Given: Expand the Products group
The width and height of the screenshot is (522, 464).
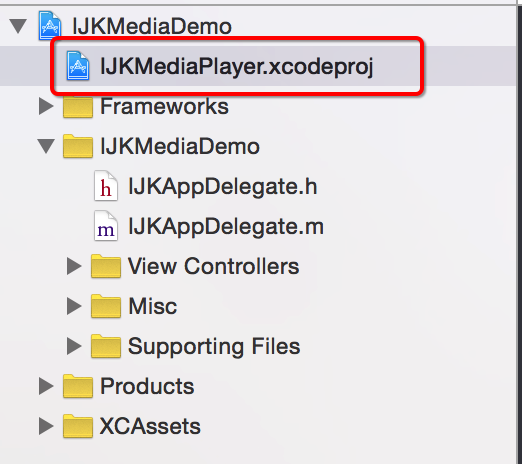Looking at the screenshot, I should tap(46, 386).
